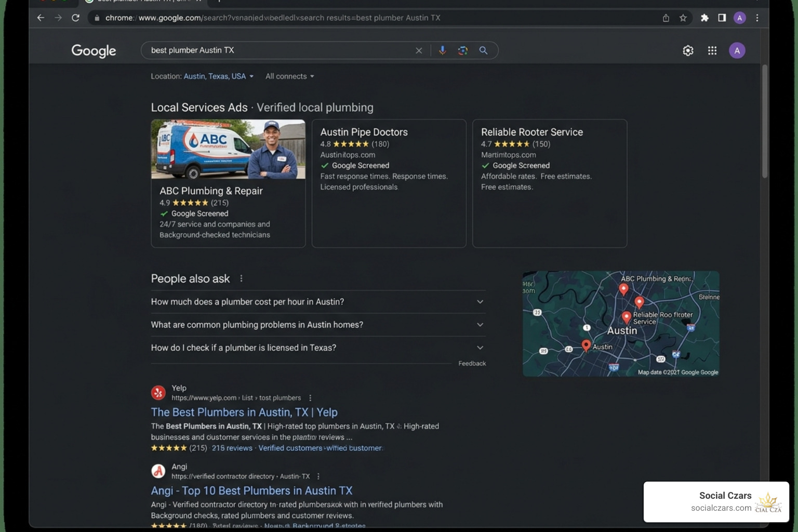The height and width of the screenshot is (532, 798).
Task: Open the Angi result's three-dot menu
Action: pyautogui.click(x=318, y=476)
